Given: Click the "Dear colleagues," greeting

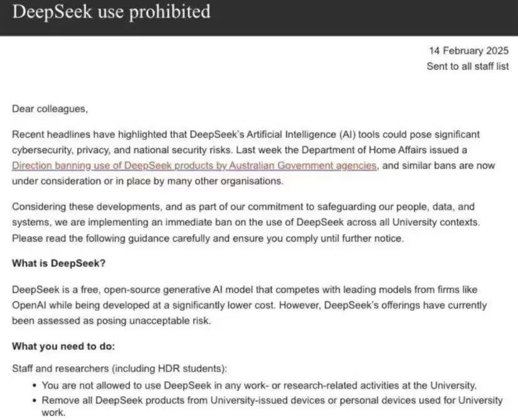Looking at the screenshot, I should click(x=50, y=108).
